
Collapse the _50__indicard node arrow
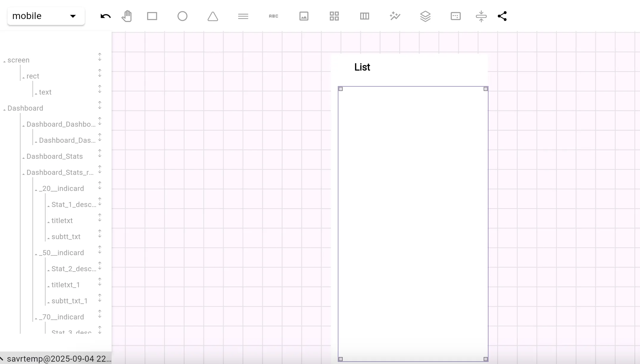(x=36, y=254)
